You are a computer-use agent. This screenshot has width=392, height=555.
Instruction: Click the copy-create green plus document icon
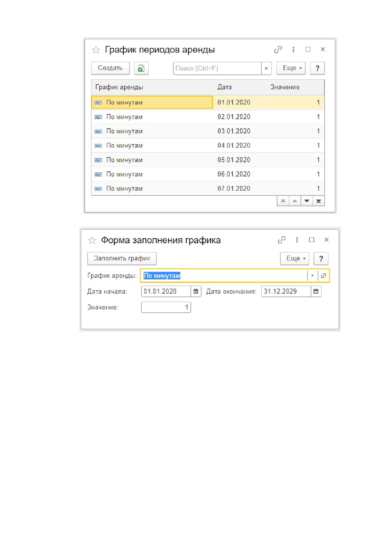141,68
